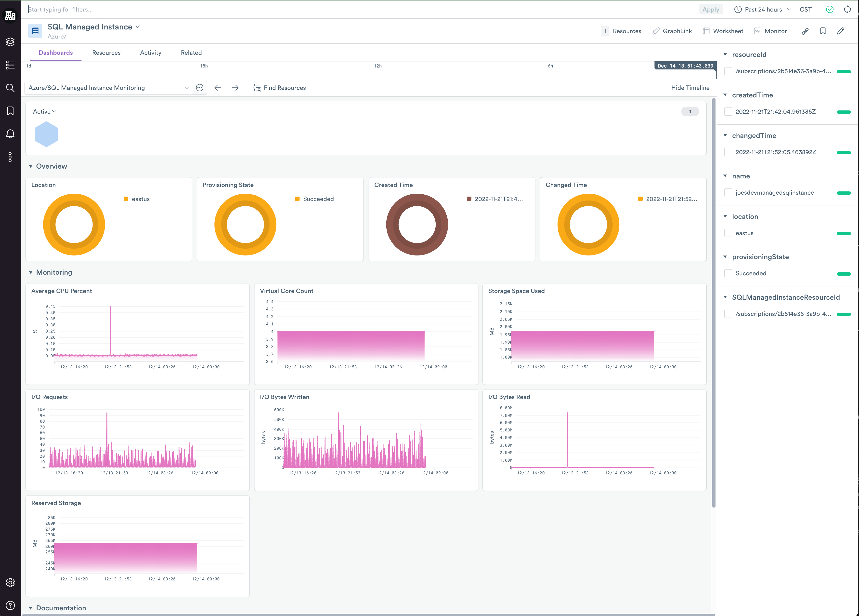This screenshot has height=616, width=859.
Task: Switch to the Activity tab
Action: [x=150, y=53]
